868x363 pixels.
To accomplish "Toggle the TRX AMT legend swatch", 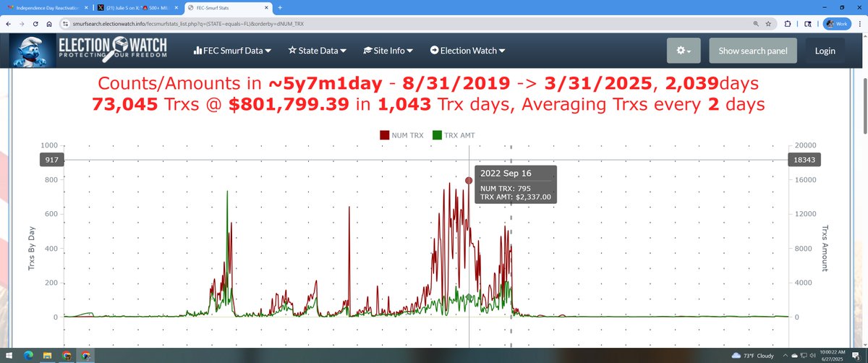I will (436, 134).
